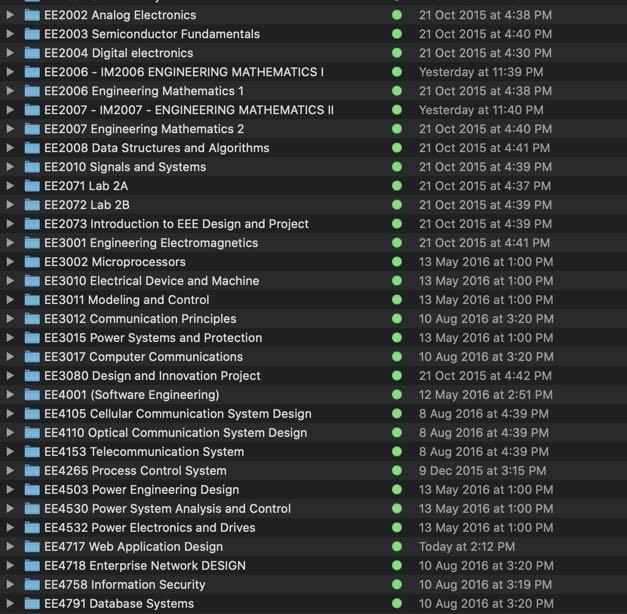
Task: Select EE4718 Enterprise Network DESIGN folder
Action: (144, 566)
